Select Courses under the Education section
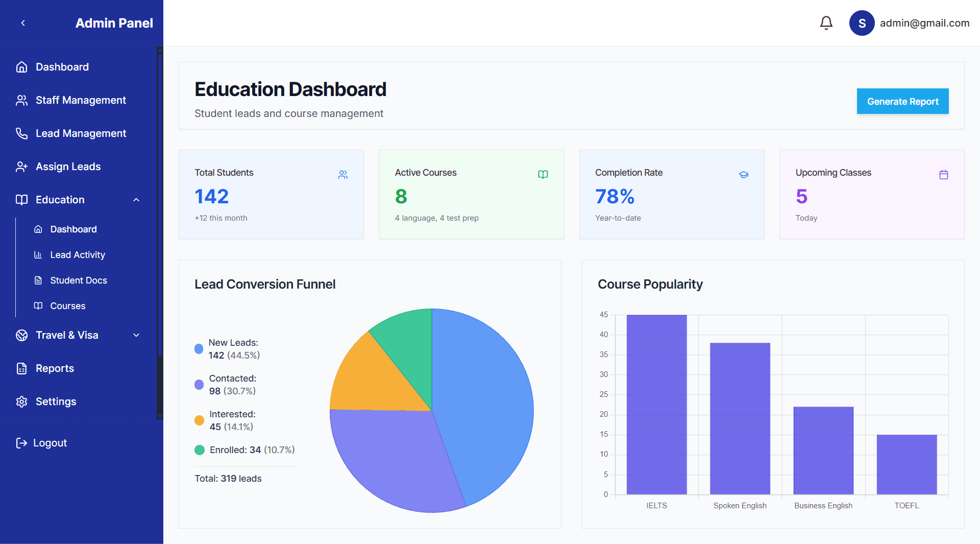Viewport: 980px width, 544px height. pyautogui.click(x=68, y=306)
